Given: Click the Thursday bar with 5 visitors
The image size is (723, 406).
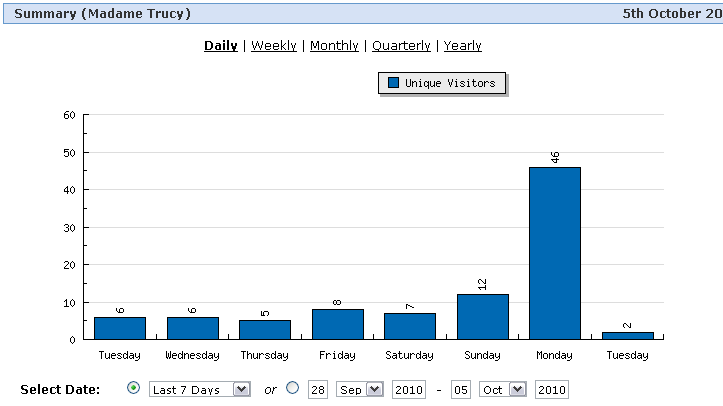Looking at the screenshot, I should [265, 330].
